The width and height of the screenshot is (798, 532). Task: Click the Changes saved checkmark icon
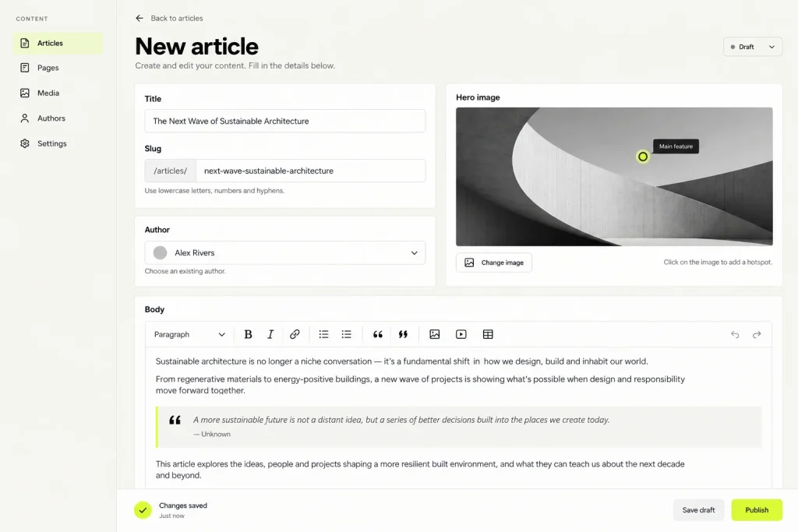click(143, 510)
